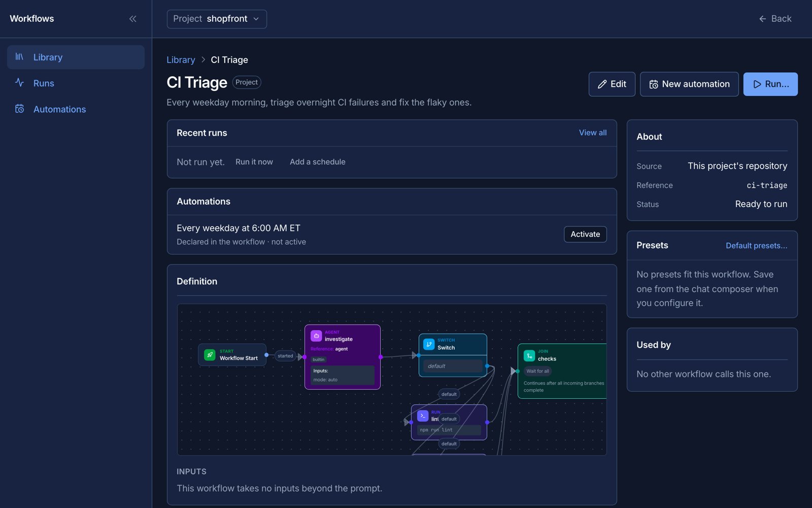
Task: Click the pencil icon on Edit
Action: point(602,84)
